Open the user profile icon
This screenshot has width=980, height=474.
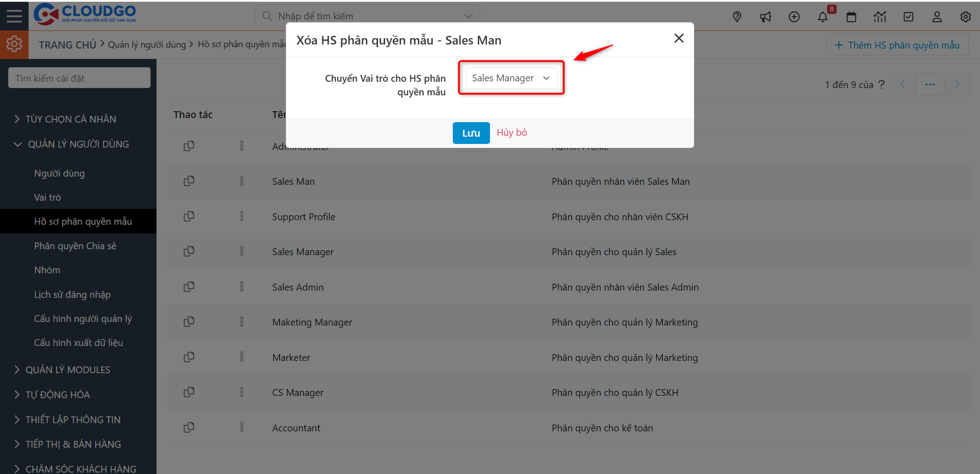point(937,17)
